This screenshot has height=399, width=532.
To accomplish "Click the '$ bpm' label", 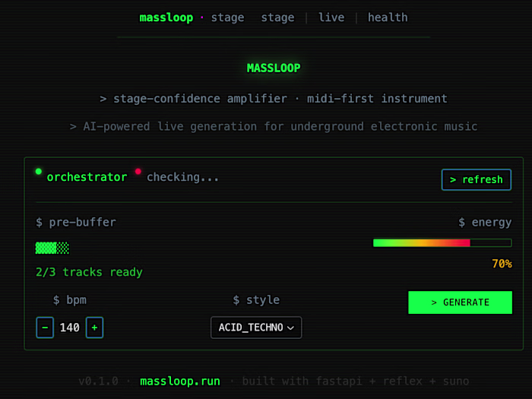I will 70,300.
